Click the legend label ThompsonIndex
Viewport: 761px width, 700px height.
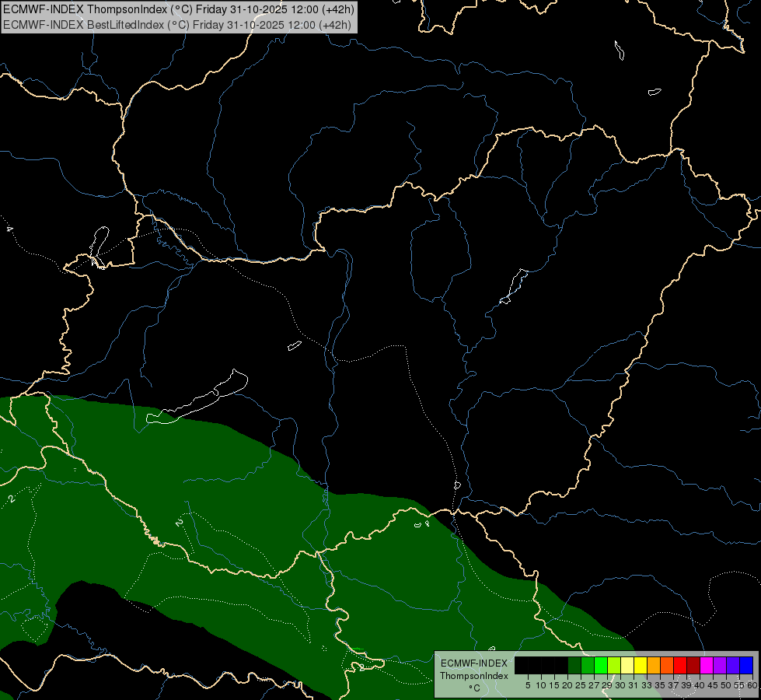click(474, 676)
